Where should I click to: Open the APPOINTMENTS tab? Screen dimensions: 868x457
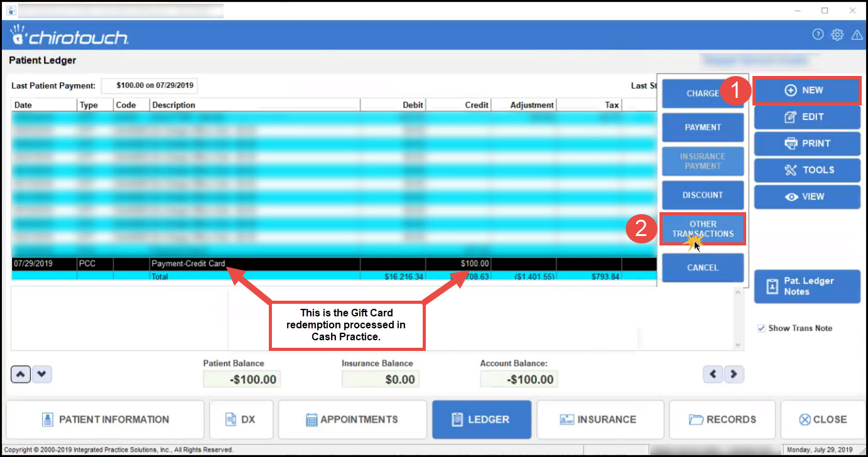[352, 419]
